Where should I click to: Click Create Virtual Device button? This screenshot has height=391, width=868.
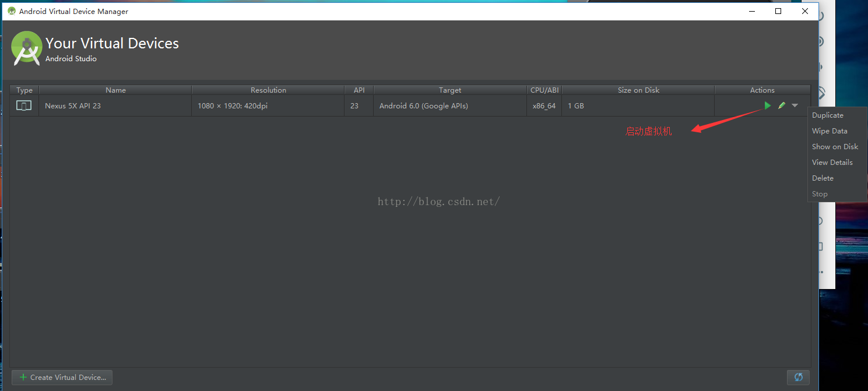(x=62, y=377)
